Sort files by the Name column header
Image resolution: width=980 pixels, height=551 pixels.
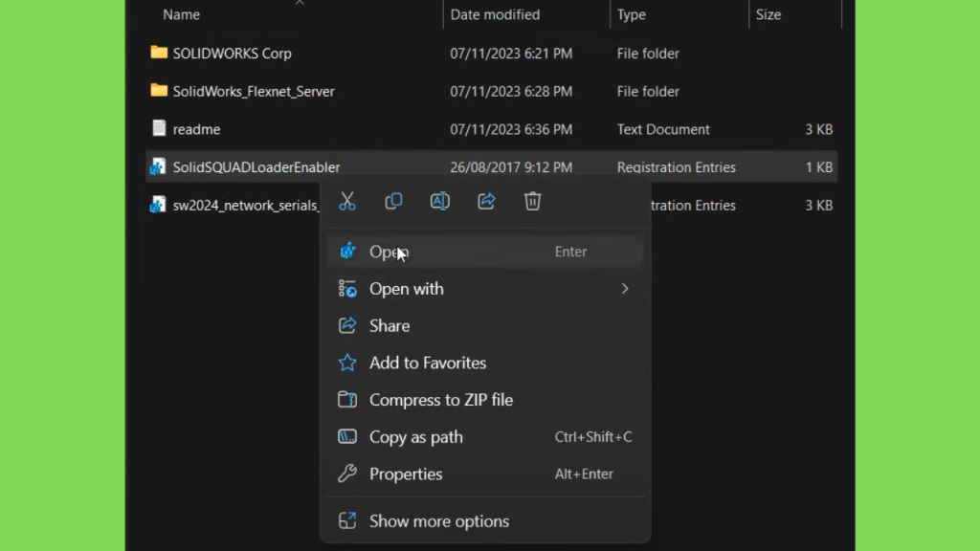click(181, 14)
